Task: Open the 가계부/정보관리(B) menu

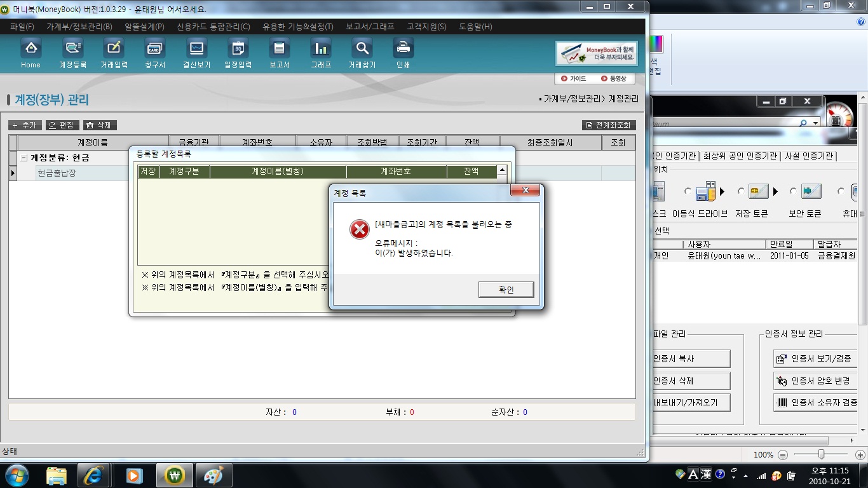Action: [79, 27]
